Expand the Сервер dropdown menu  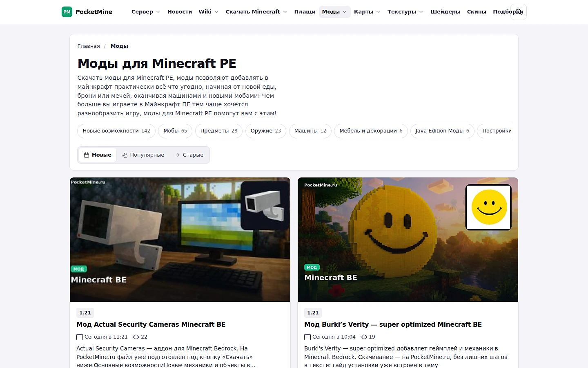[x=146, y=12]
